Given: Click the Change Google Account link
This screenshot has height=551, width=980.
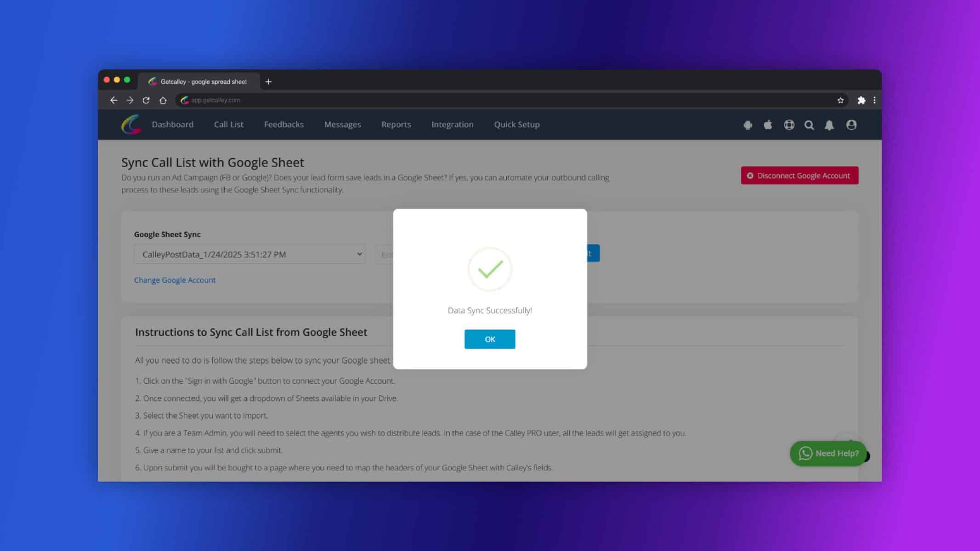Looking at the screenshot, I should pyautogui.click(x=174, y=280).
